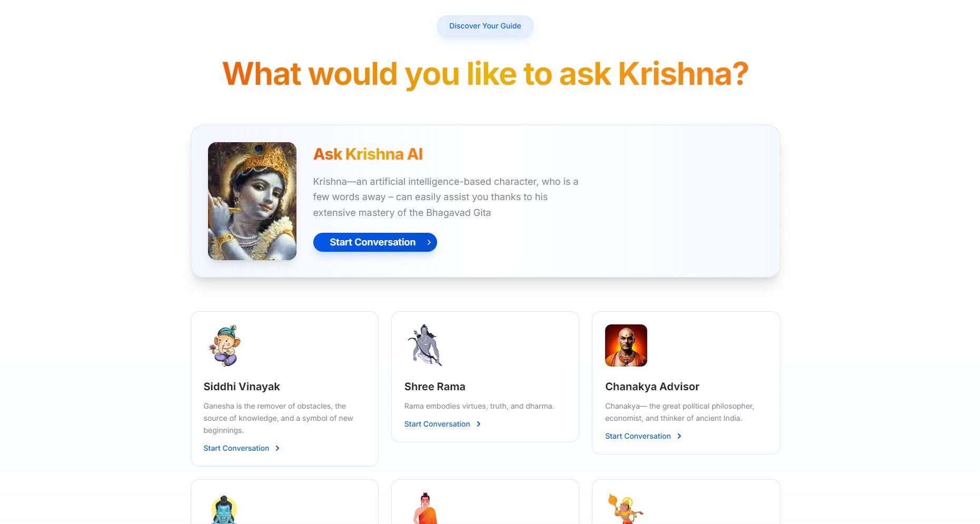Click the blue Shiva avatar icon
This screenshot has height=524, width=980.
224,510
